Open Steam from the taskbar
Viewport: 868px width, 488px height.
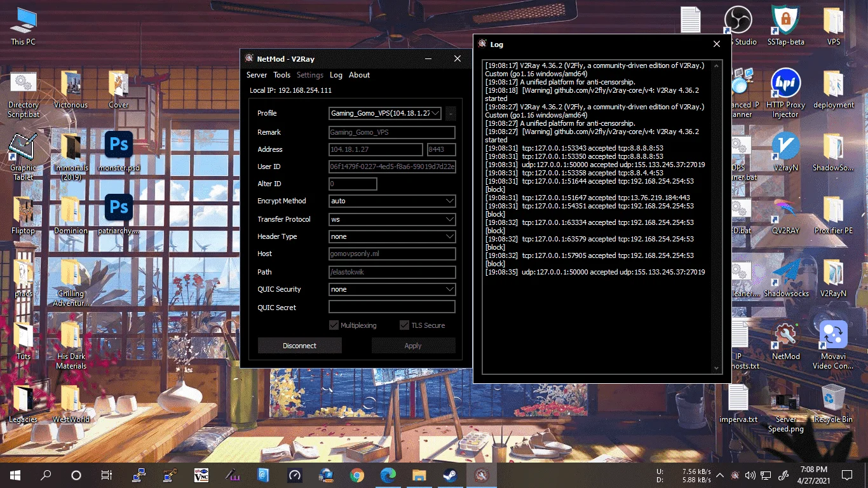pyautogui.click(x=450, y=475)
